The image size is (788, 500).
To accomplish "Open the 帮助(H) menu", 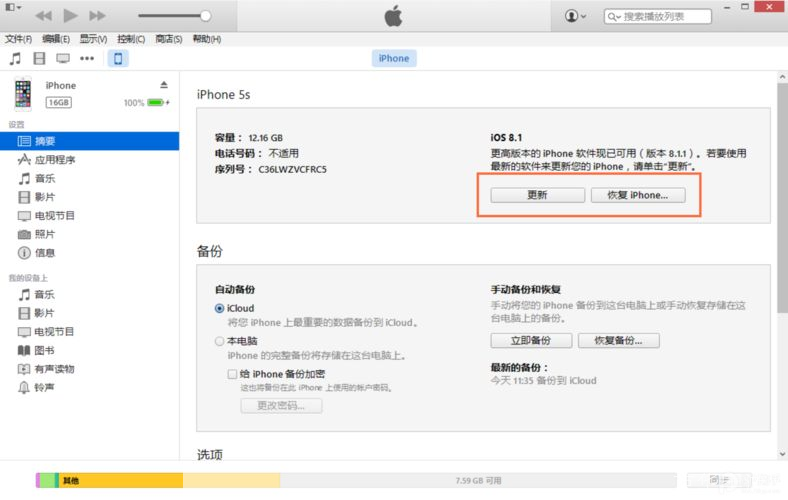I will point(207,39).
